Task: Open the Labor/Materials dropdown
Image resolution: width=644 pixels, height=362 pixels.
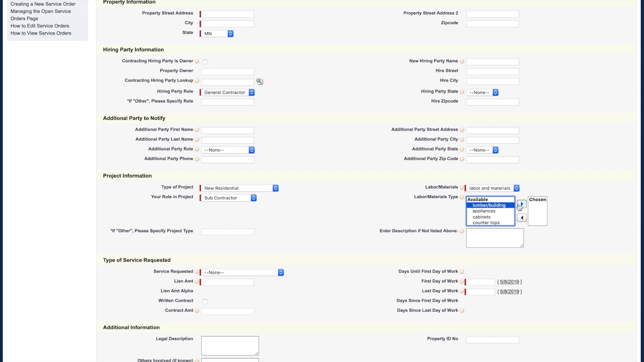Action: (x=493, y=188)
